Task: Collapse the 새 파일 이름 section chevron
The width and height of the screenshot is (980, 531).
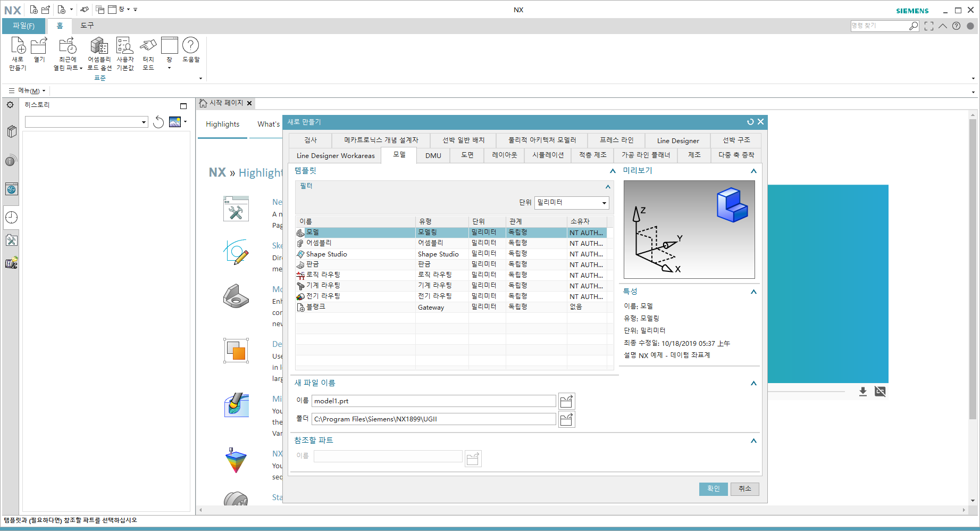Action: (x=753, y=383)
